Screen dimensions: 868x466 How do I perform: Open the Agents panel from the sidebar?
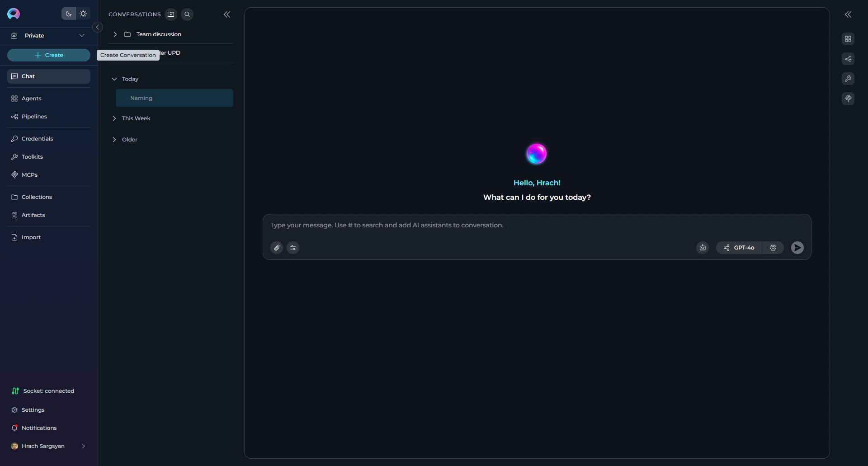tap(30, 99)
